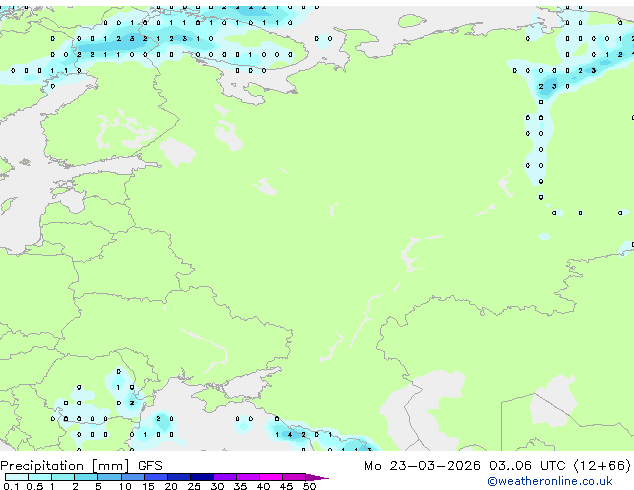
Task: Pick the 5–10 mm legend color swatch
Action: 110,477
